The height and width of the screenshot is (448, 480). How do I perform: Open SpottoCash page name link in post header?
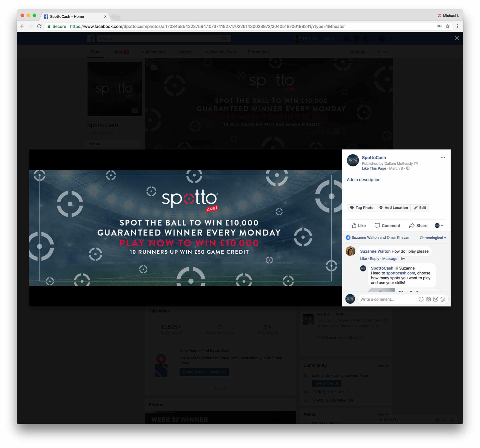tap(374, 157)
